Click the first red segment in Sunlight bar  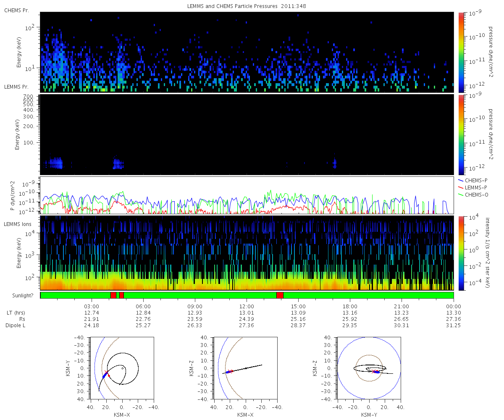coord(113,295)
